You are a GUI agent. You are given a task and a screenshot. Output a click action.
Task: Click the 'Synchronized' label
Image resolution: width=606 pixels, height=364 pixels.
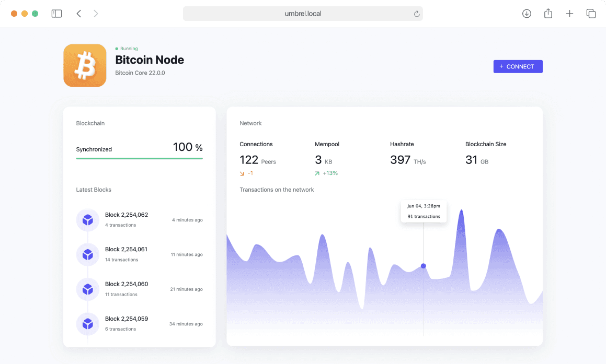click(x=94, y=149)
